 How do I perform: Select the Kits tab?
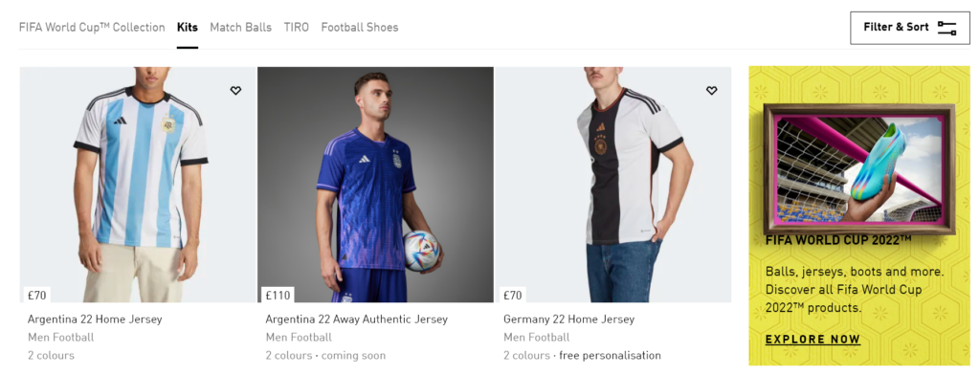(188, 28)
